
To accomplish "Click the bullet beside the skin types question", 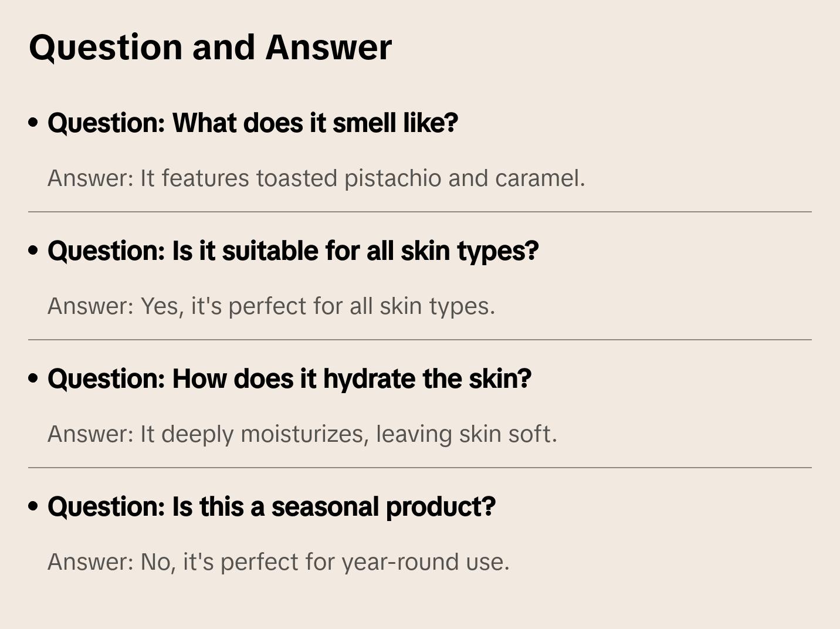I will [33, 251].
